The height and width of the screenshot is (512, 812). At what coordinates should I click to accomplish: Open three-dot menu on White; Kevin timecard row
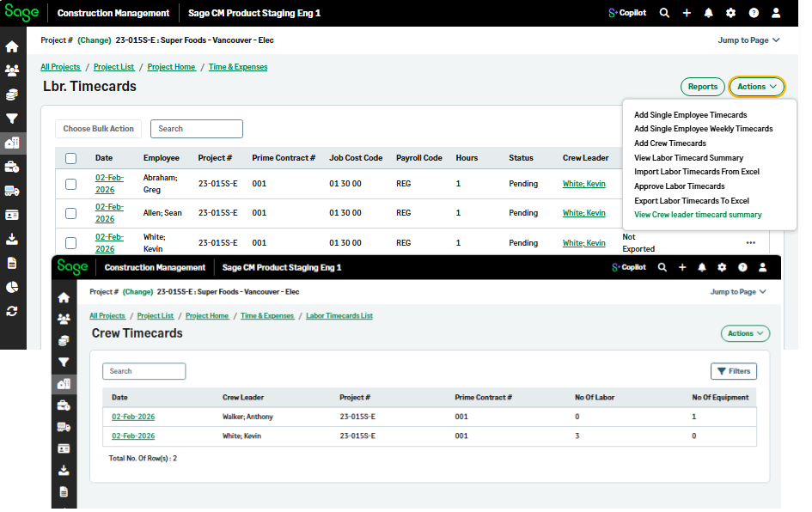click(x=751, y=243)
